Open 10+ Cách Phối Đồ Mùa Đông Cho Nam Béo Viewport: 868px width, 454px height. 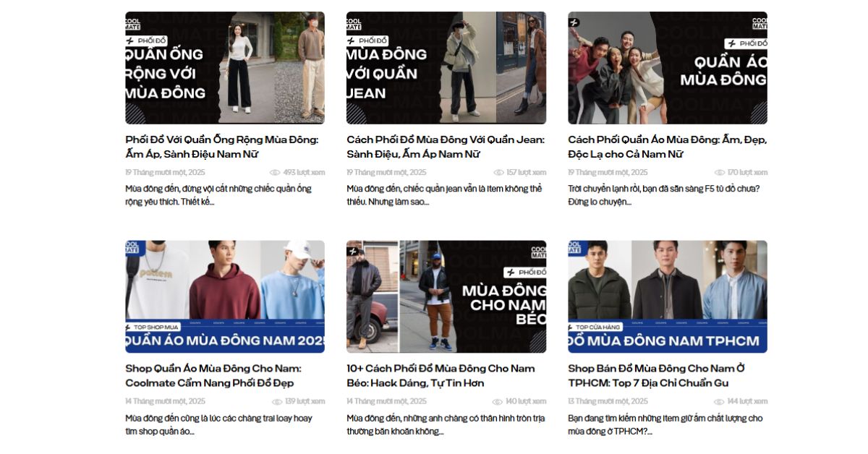tap(441, 375)
